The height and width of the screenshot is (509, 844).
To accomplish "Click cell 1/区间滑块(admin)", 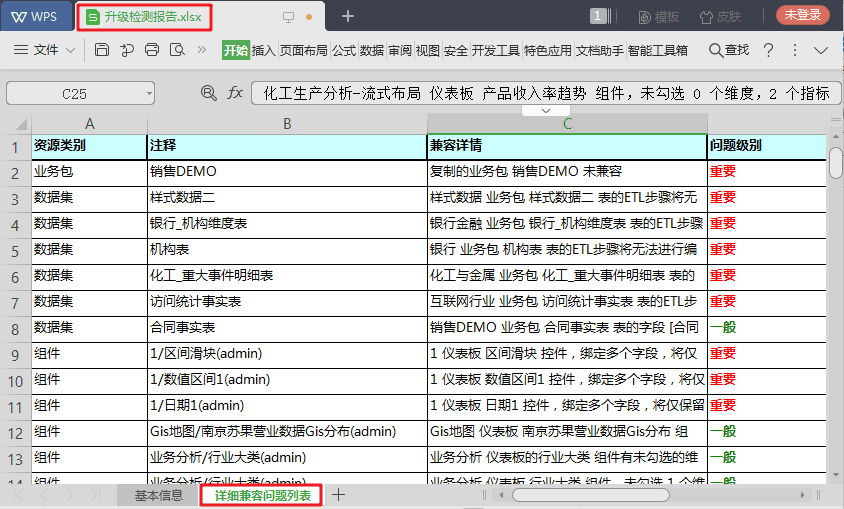I will (x=287, y=355).
